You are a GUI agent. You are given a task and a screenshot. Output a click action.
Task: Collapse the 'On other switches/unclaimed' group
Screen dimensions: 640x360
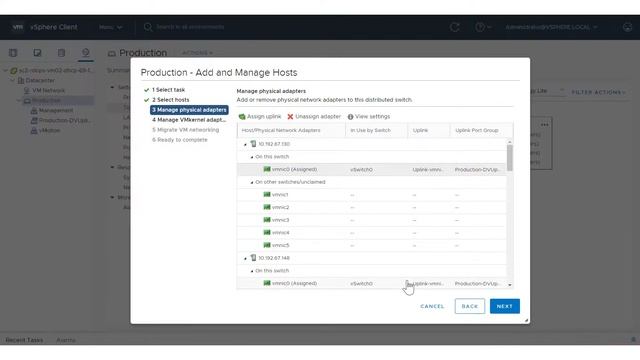(252, 182)
